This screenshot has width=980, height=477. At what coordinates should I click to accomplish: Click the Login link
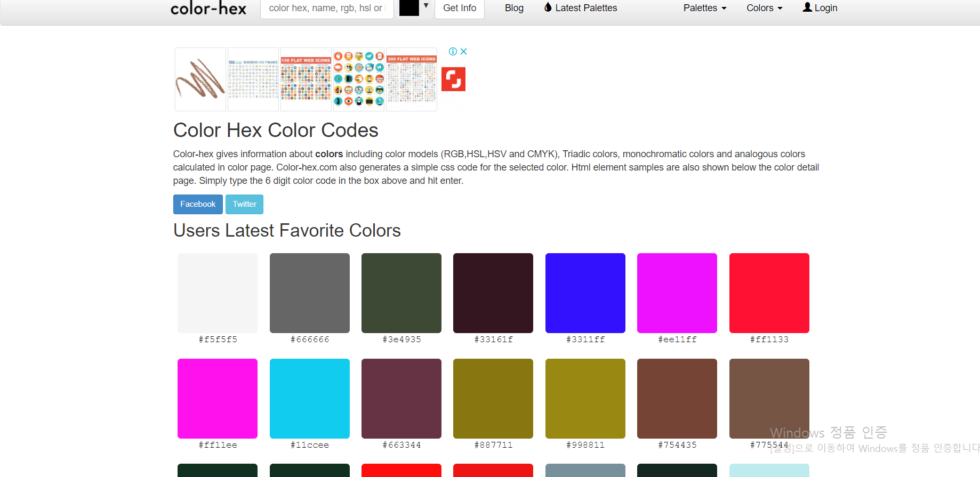click(820, 8)
